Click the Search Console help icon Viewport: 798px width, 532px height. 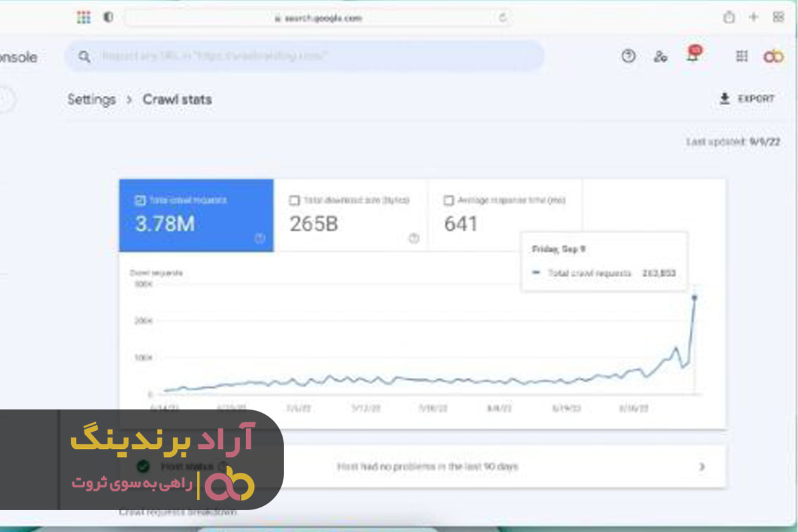(x=628, y=57)
